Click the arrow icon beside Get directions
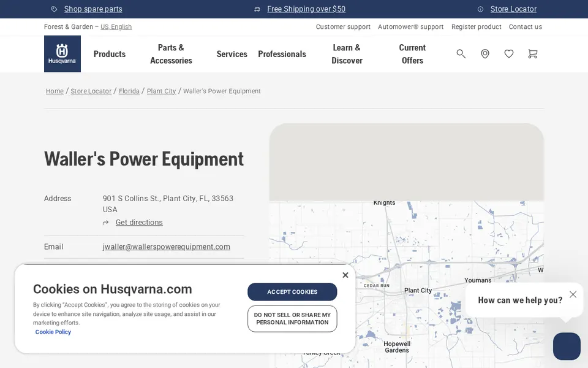This screenshot has height=368, width=588. (x=106, y=223)
